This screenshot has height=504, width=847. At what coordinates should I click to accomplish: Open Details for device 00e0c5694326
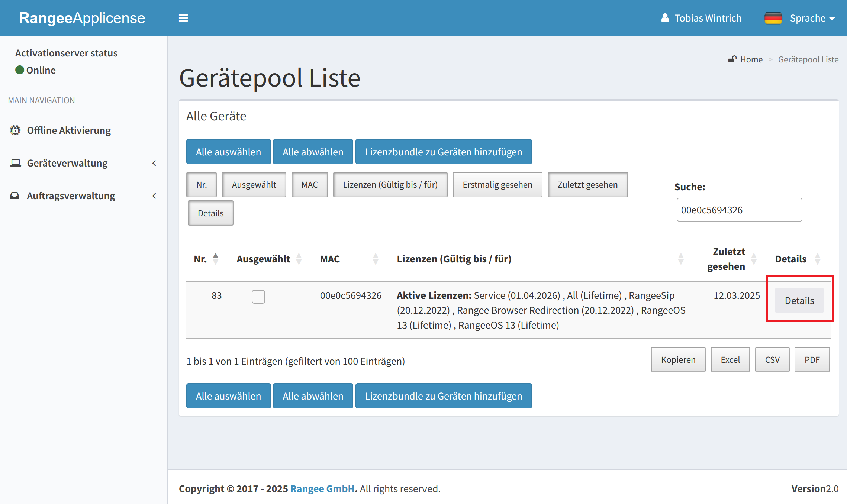click(x=799, y=300)
